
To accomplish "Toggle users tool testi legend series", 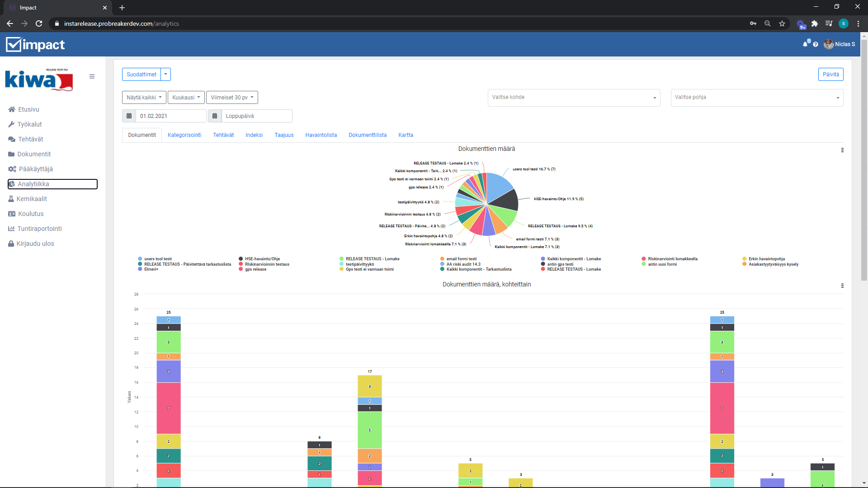I will tap(157, 259).
